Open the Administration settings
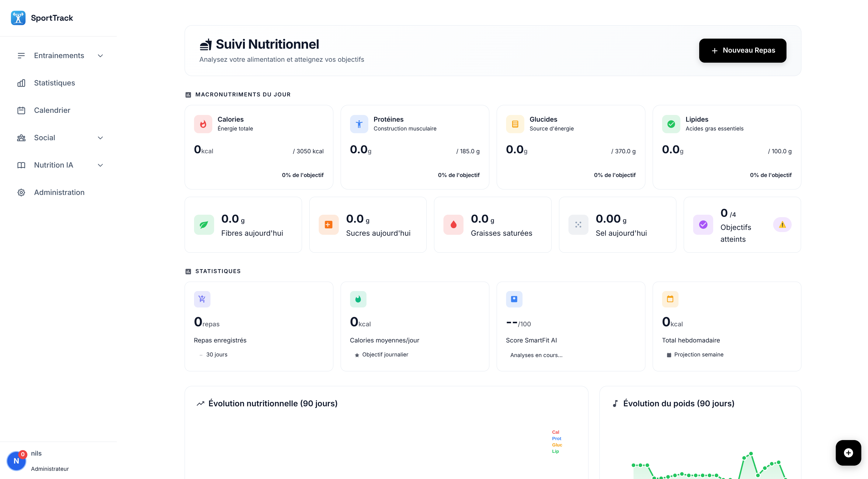The height and width of the screenshot is (479, 868). tap(59, 192)
